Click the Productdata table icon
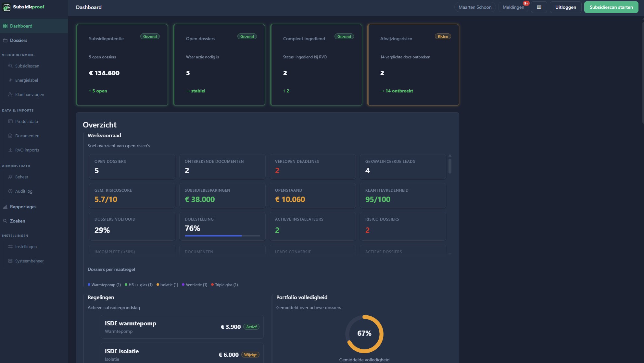 pyautogui.click(x=10, y=121)
